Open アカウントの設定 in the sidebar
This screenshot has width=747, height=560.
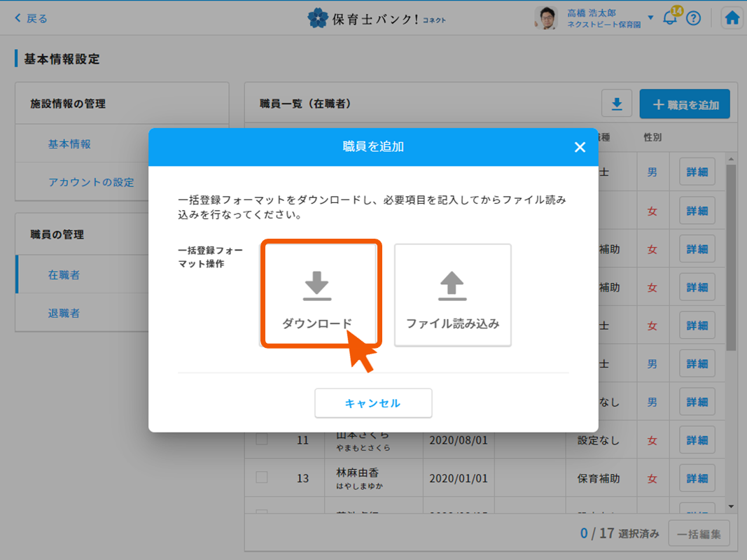point(91,182)
